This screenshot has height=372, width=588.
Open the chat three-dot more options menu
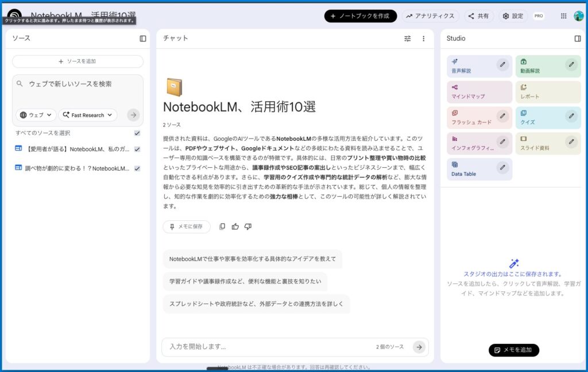pyautogui.click(x=424, y=39)
